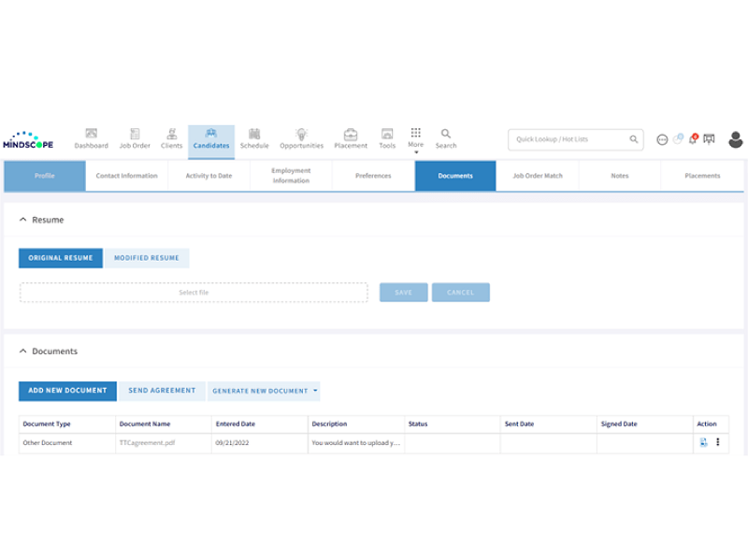Image resolution: width=748 pixels, height=560 pixels.
Task: Go to the Placement briefcase section
Action: (351, 138)
